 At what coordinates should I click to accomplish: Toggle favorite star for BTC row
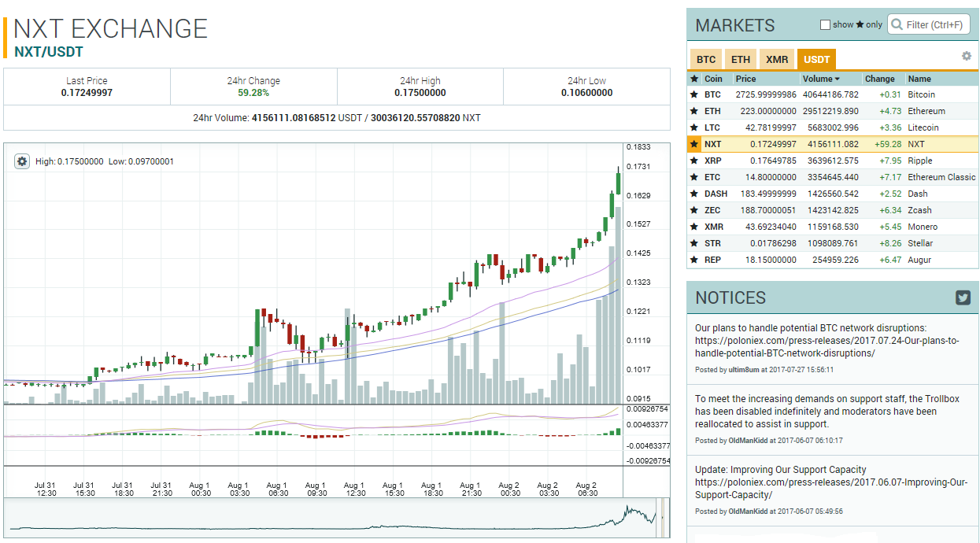pos(694,94)
